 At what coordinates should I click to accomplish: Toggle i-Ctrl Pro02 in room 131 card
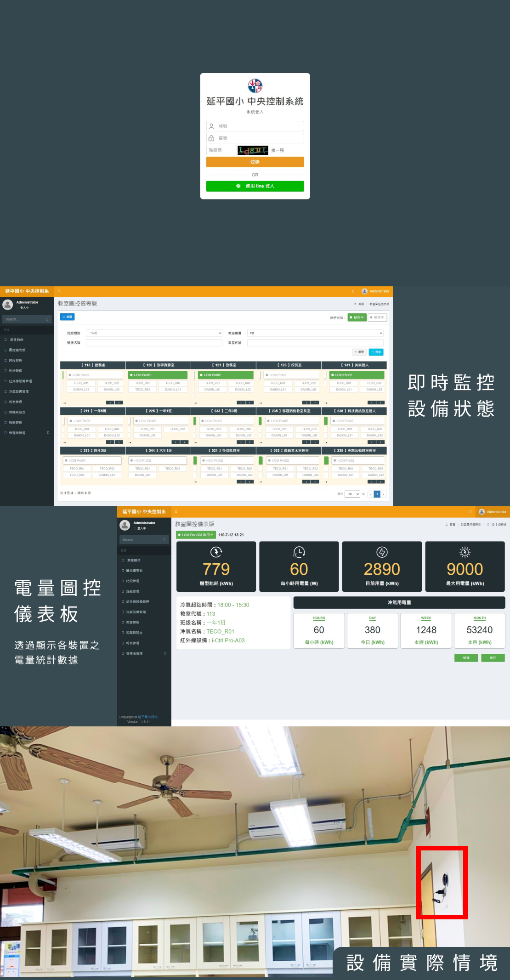[357, 375]
